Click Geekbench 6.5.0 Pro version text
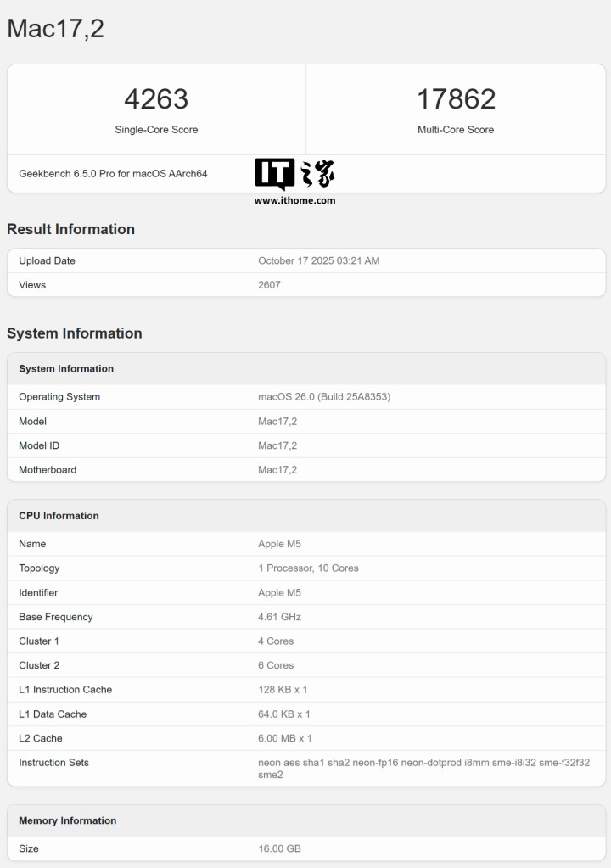611x868 pixels. tap(113, 174)
